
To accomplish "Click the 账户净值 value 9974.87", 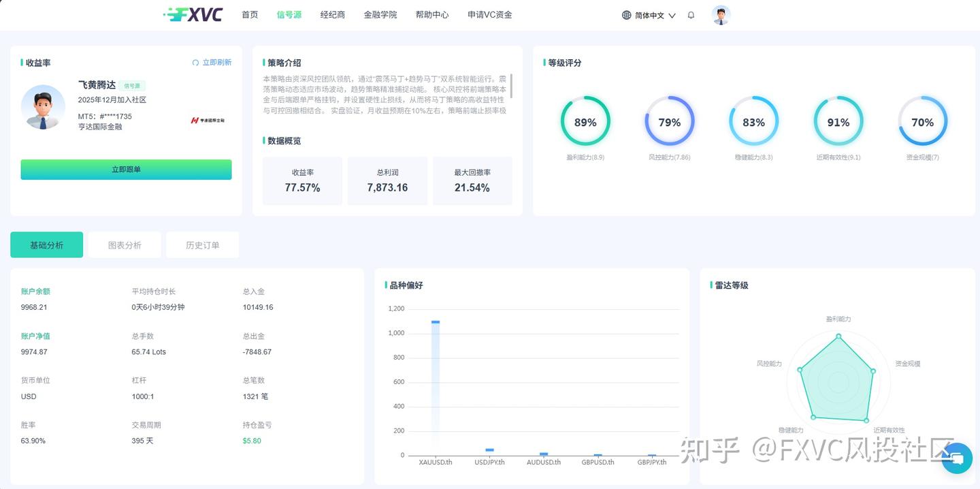I will [34, 352].
